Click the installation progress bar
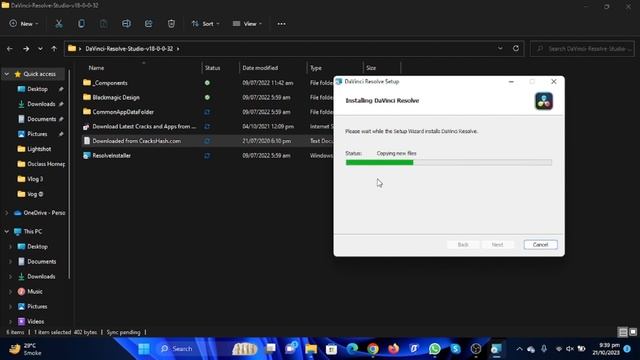This screenshot has height=360, width=640. tap(449, 162)
